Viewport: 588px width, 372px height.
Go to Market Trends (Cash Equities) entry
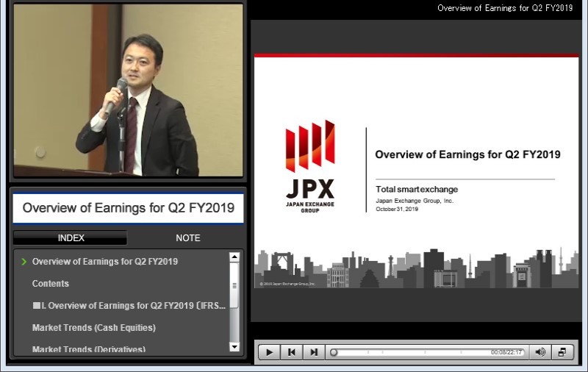(x=94, y=327)
